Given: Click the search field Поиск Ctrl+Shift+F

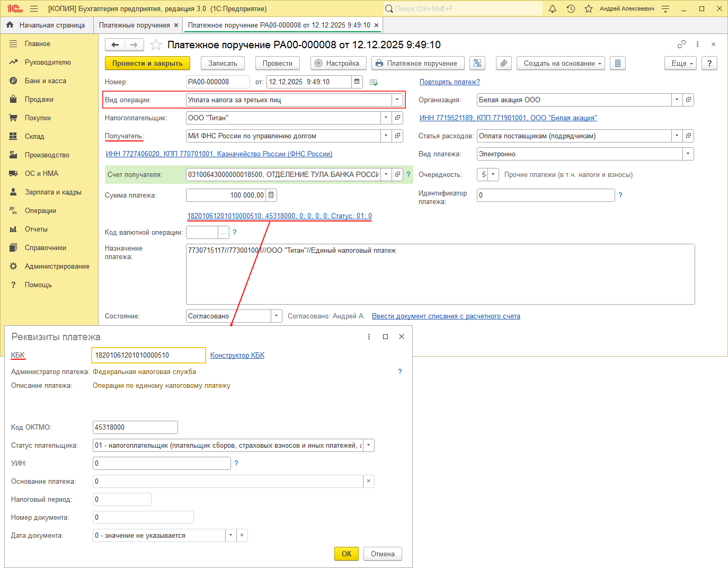Looking at the screenshot, I should [x=463, y=8].
